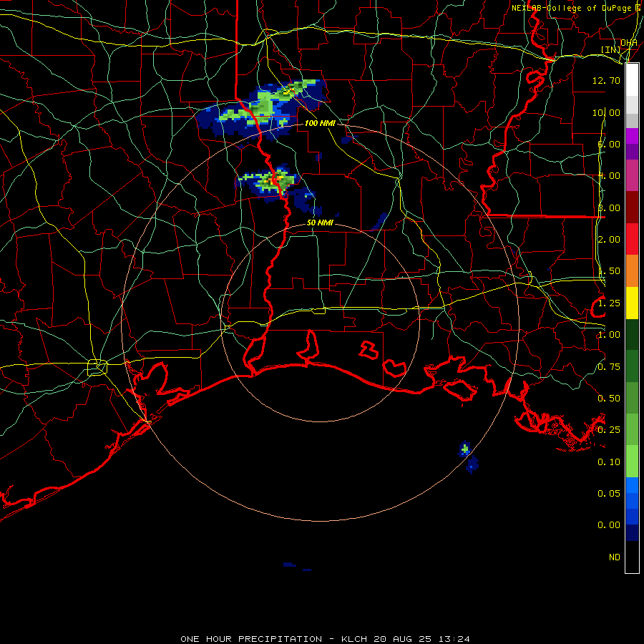Select the 50 NMI range ring label

click(320, 223)
